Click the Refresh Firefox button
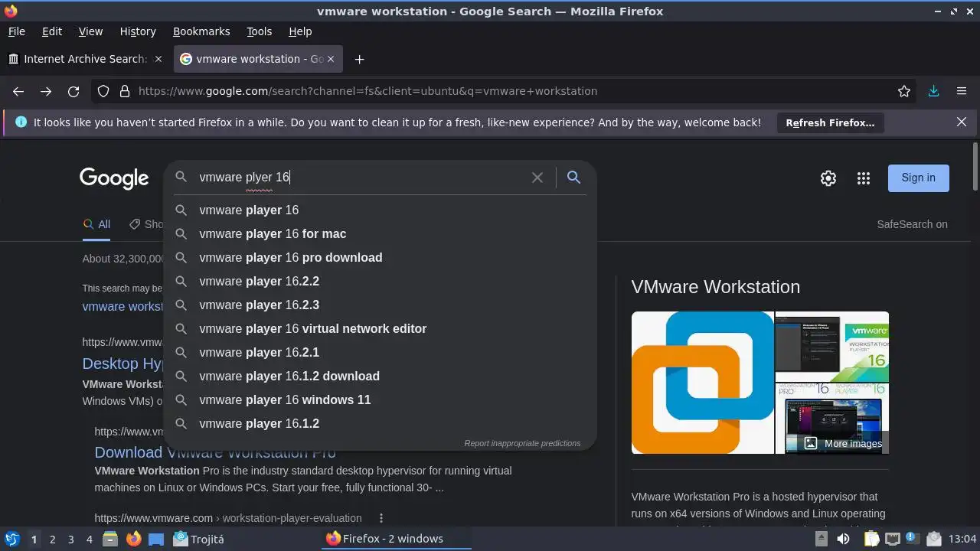 830,122
